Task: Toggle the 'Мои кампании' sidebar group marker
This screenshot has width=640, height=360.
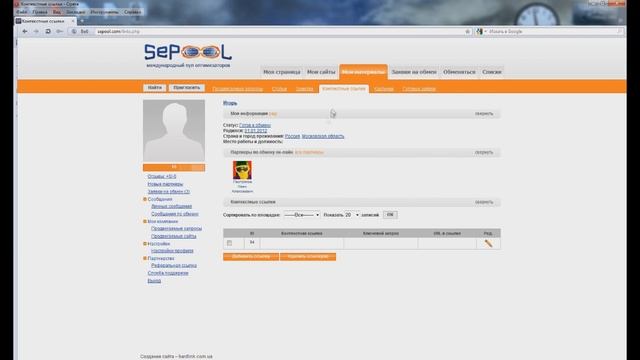Action: click(x=145, y=221)
